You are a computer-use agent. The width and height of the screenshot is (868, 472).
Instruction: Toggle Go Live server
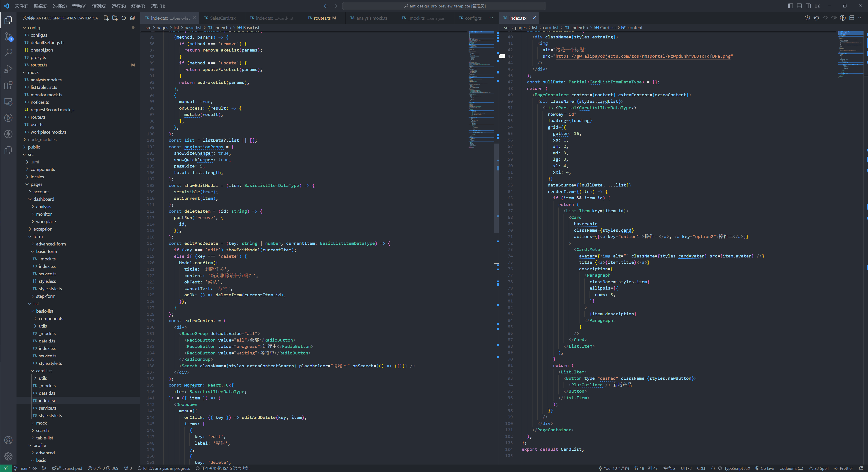[x=764, y=468]
